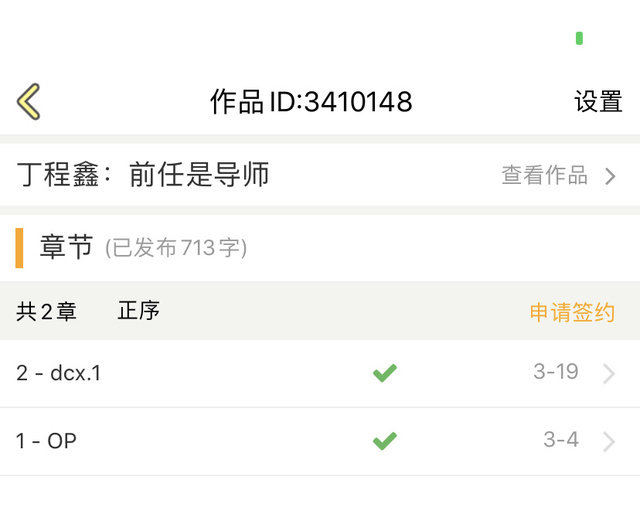Open chapter 1 - OP
The width and height of the screenshot is (640, 514).
(47, 440)
